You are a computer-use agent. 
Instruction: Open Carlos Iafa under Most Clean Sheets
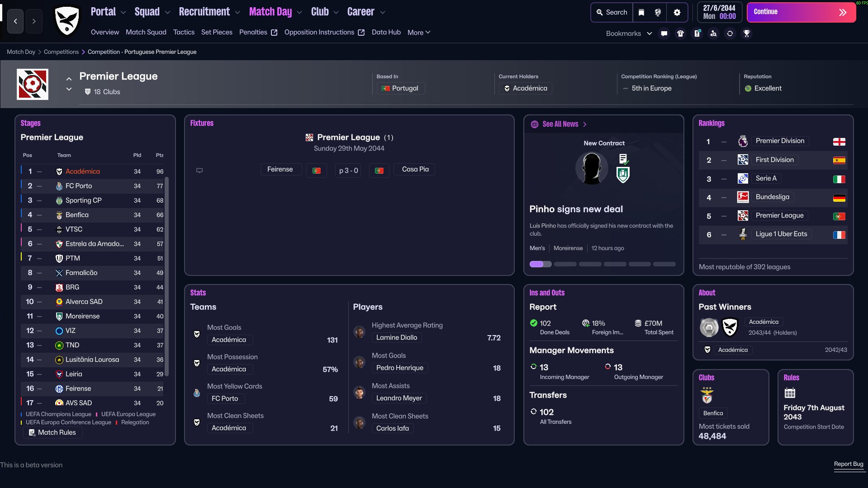point(393,428)
